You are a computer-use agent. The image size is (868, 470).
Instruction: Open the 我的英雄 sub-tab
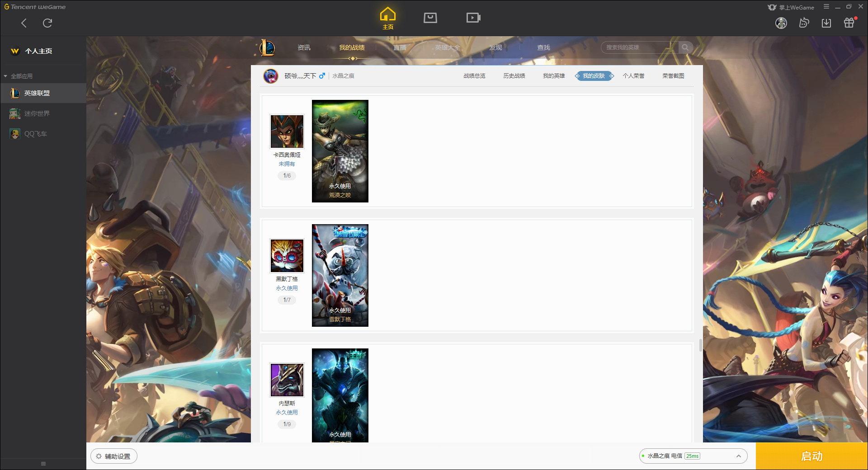coord(554,76)
